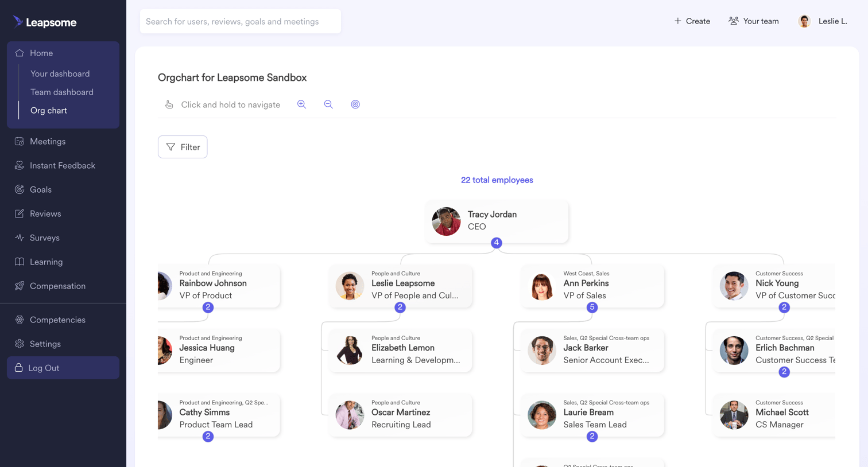Click the Settings gear icon

pyautogui.click(x=20, y=344)
